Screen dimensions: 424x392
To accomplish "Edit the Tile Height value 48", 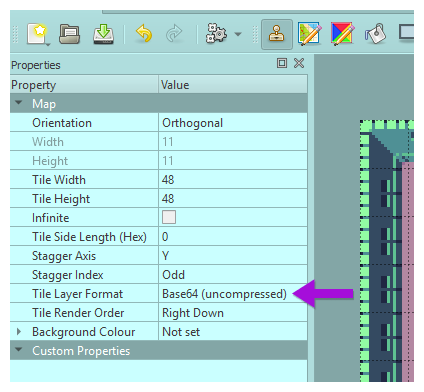I will 233,199.
